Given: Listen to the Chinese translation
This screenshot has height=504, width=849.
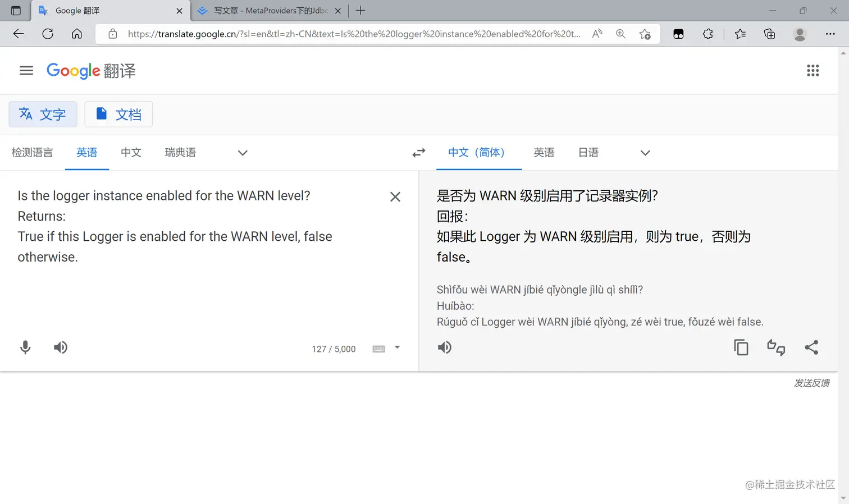Looking at the screenshot, I should tap(445, 347).
